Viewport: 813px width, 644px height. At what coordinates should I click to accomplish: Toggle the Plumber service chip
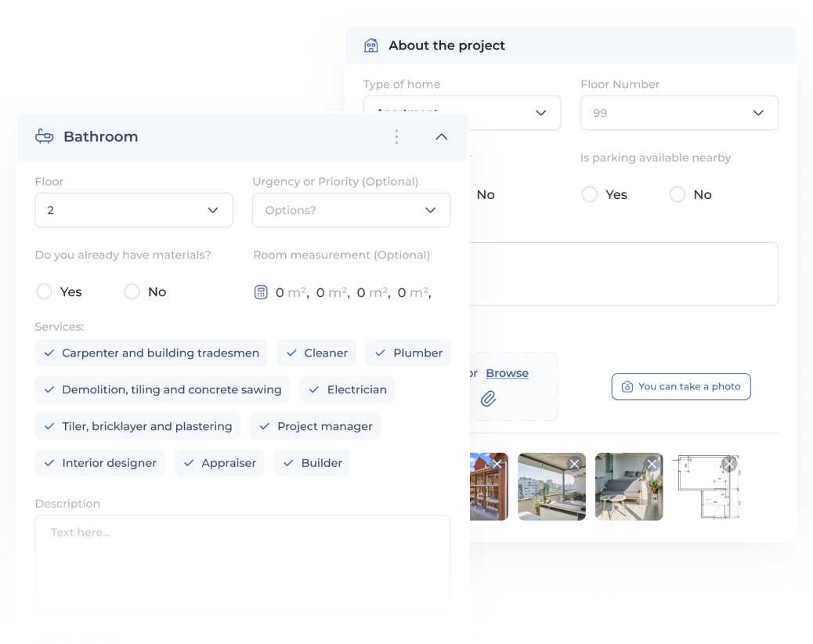tap(408, 353)
